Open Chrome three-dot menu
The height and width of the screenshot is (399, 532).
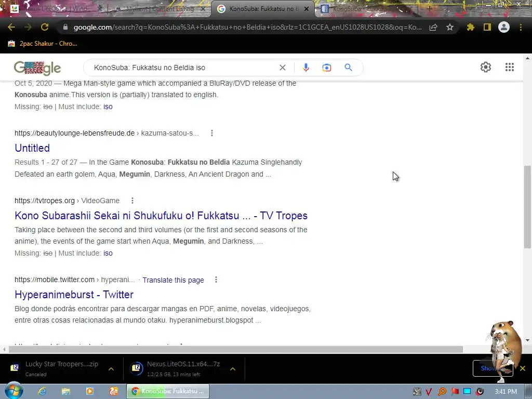point(521,27)
